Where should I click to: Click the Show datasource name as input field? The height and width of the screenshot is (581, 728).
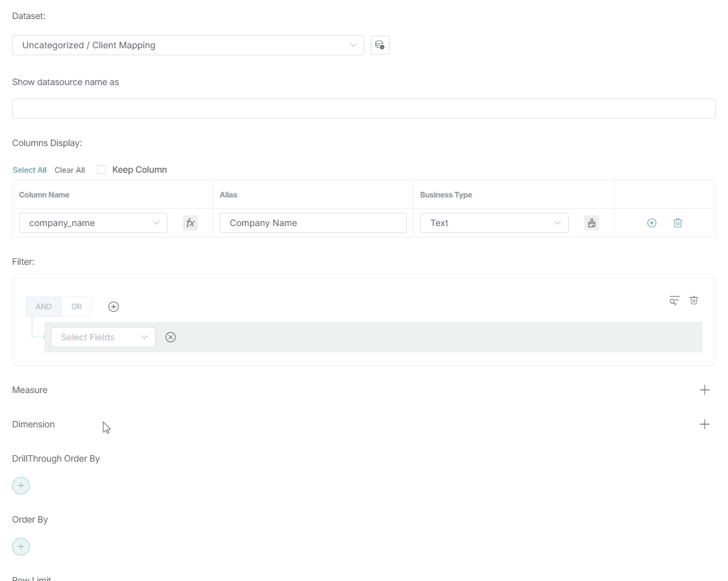click(364, 109)
